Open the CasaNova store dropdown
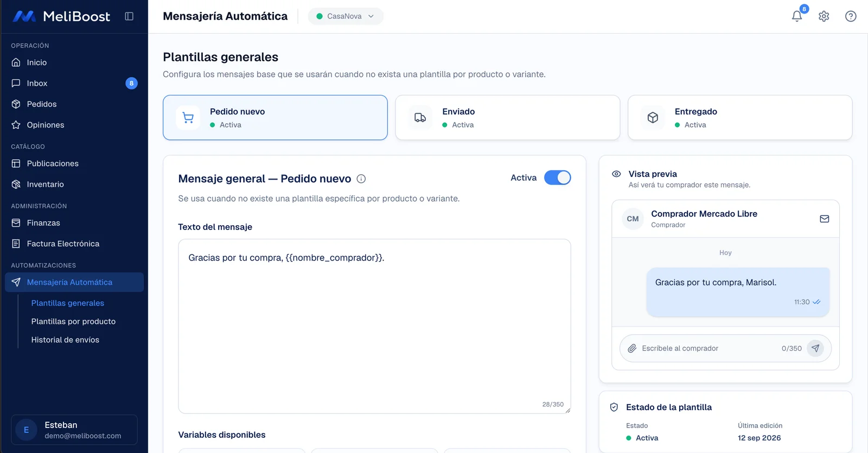This screenshot has height=453, width=868. [x=346, y=16]
